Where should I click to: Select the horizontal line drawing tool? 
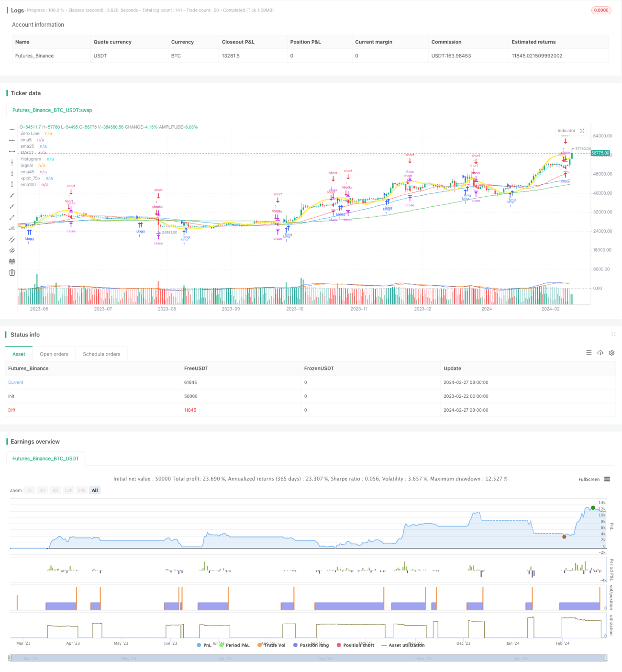coord(12,129)
